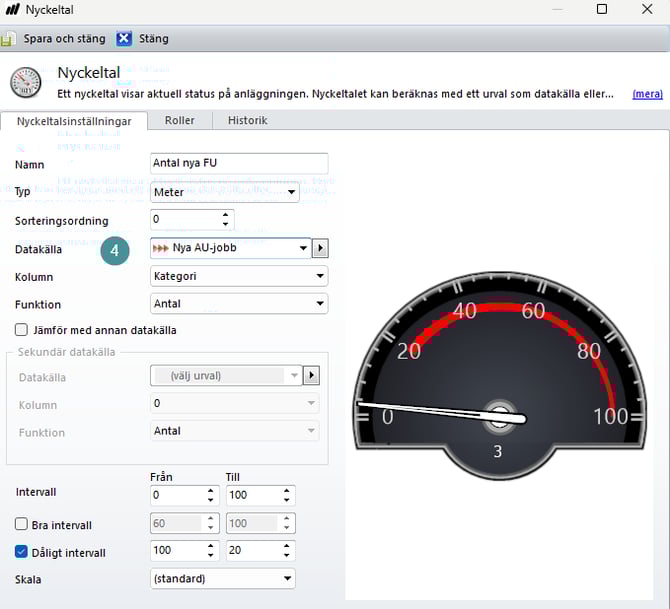Open the Historik tab
670x609 pixels.
[x=247, y=120]
